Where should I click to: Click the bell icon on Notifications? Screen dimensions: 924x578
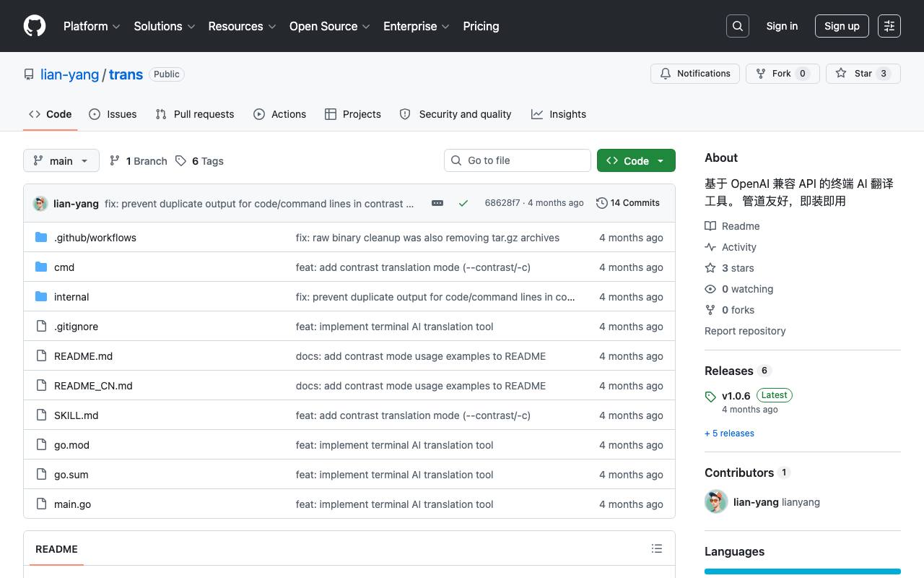coord(666,74)
